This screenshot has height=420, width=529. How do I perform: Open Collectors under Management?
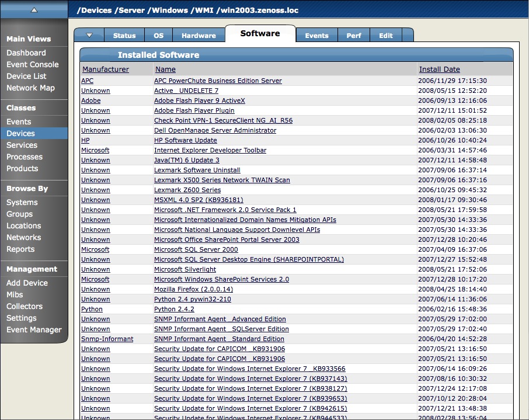(x=25, y=306)
